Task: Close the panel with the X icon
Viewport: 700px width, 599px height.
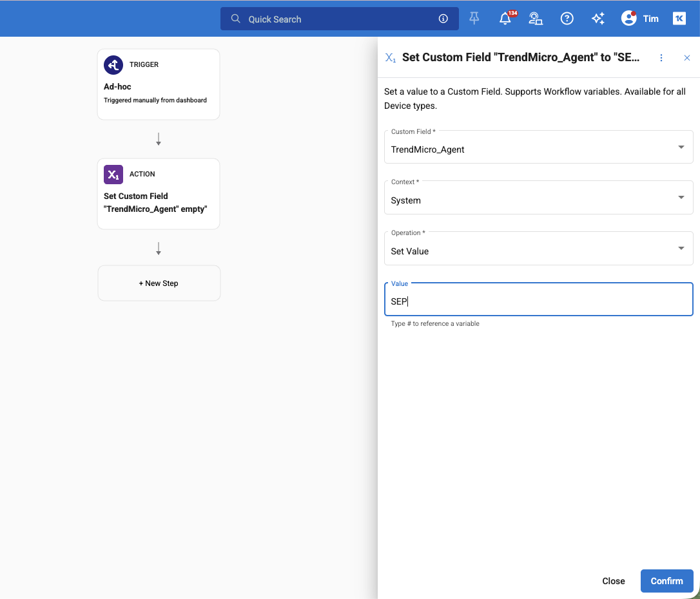Action: tap(687, 58)
